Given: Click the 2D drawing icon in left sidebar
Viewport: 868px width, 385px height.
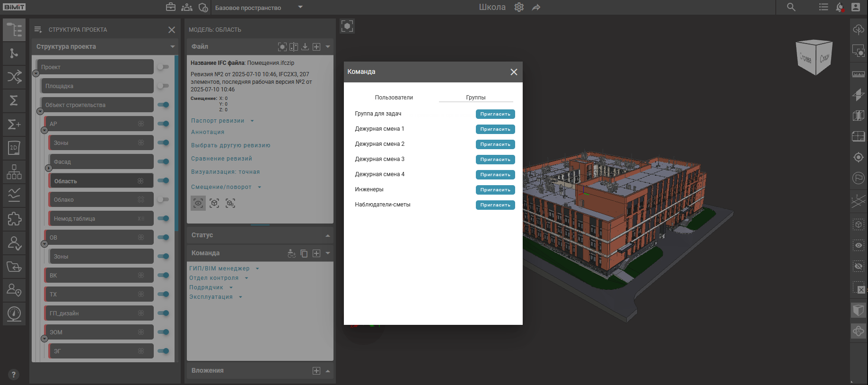Looking at the screenshot, I should coord(14,148).
